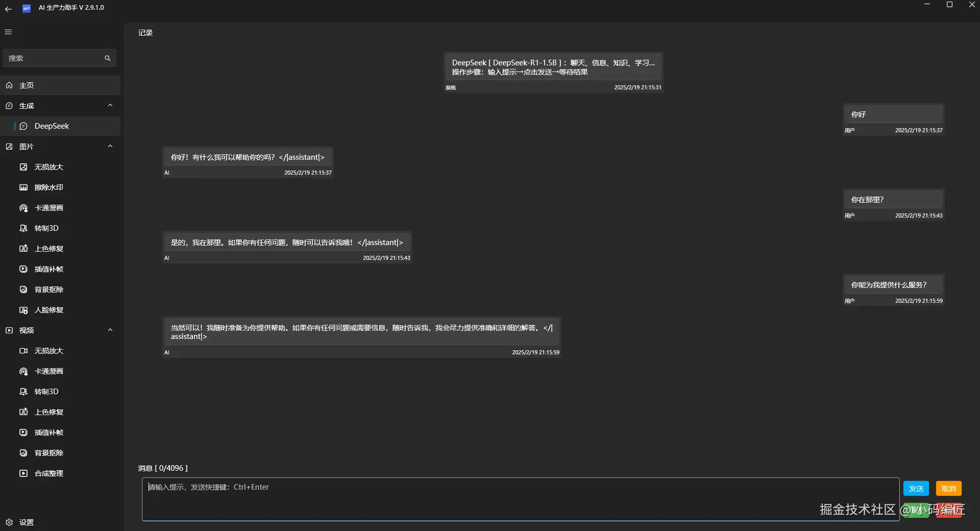980x531 pixels.
Task: Click the app logo in title bar
Action: pos(27,8)
